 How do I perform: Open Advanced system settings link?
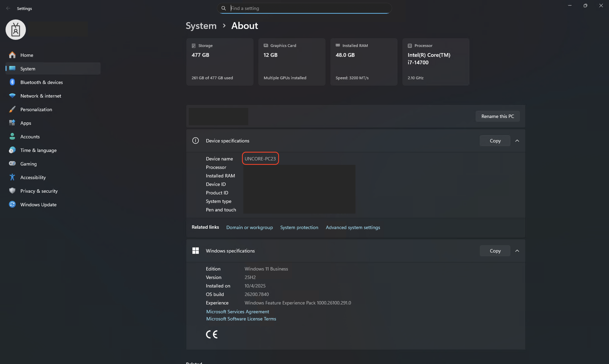click(x=353, y=227)
